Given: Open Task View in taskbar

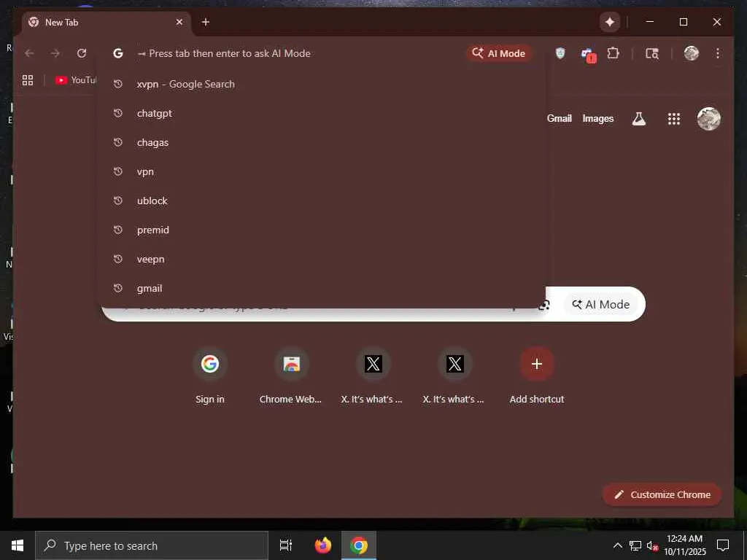Looking at the screenshot, I should point(286,545).
